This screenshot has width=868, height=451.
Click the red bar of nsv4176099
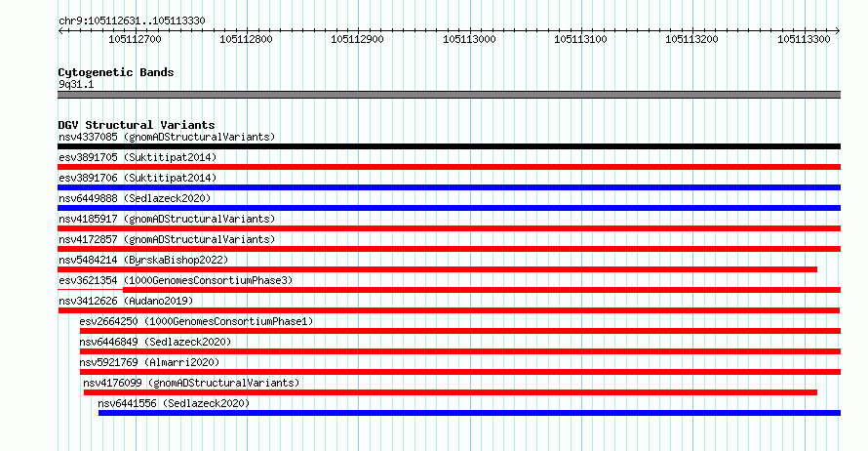[451, 392]
